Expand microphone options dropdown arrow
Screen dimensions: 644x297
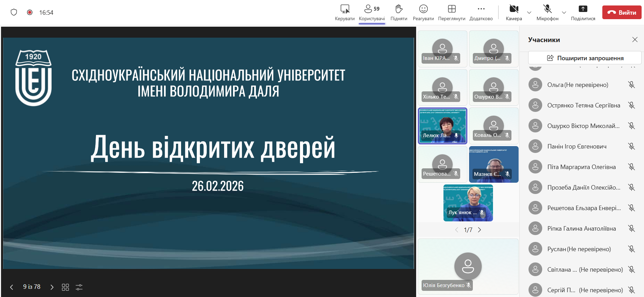[564, 13]
